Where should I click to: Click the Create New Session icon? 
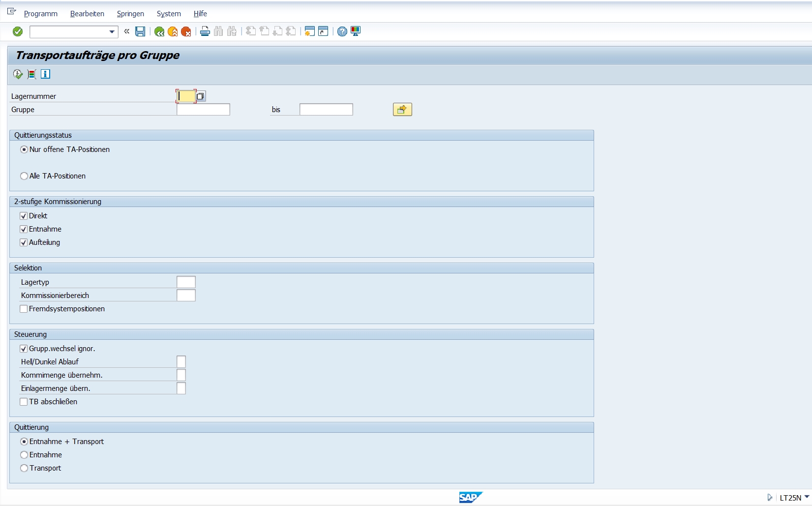point(309,31)
